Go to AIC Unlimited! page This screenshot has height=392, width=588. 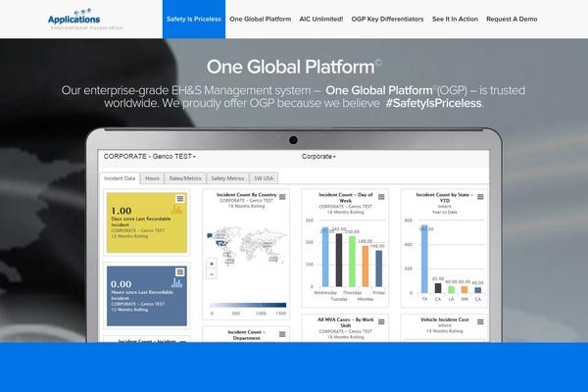click(x=321, y=20)
